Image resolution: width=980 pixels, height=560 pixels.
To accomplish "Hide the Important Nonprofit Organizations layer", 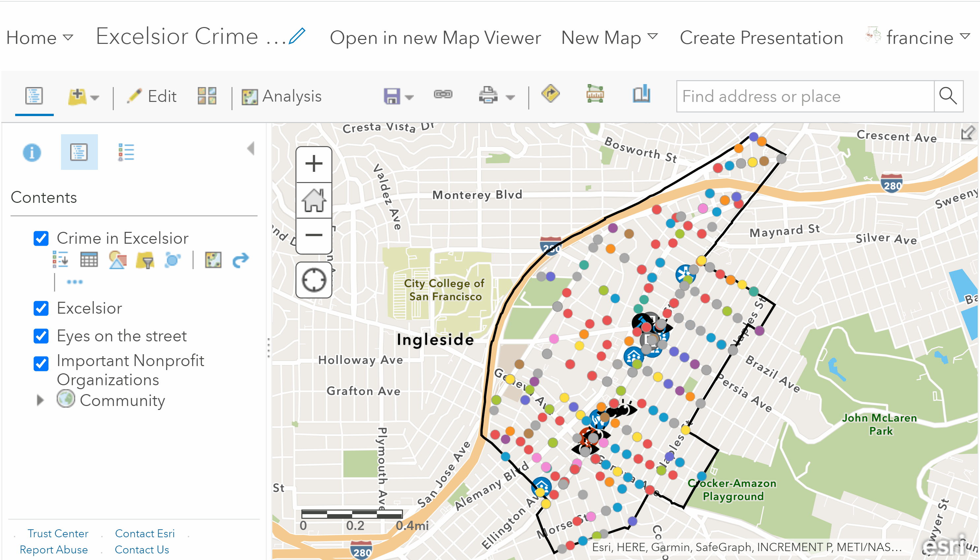I will pos(41,363).
